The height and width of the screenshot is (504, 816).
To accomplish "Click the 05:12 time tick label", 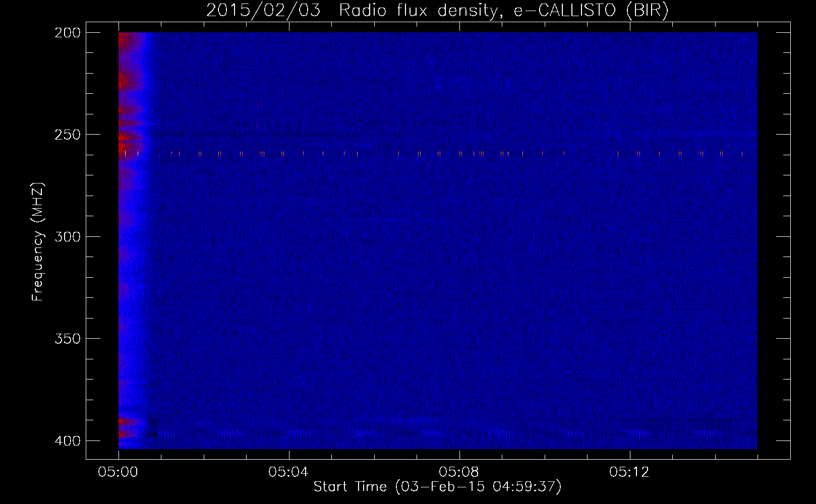I will click(629, 472).
